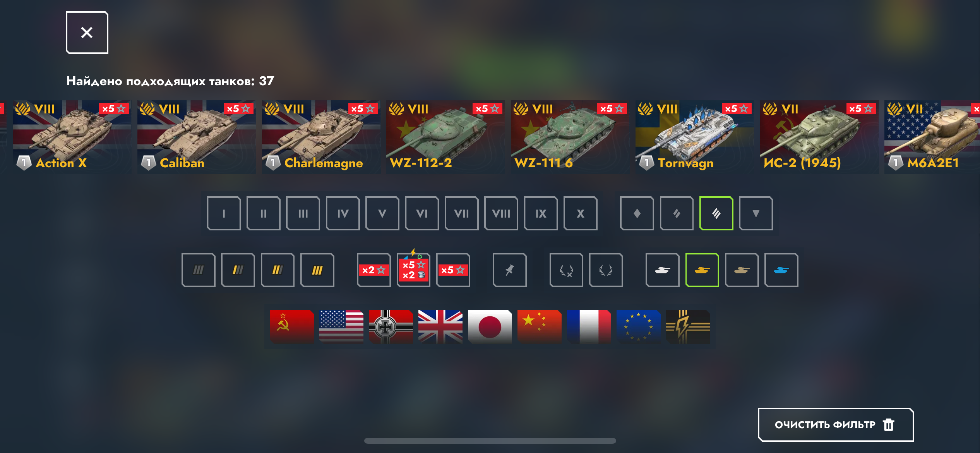Viewport: 980px width, 453px height.
Task: Filter by the German nation flag
Action: pos(391,326)
